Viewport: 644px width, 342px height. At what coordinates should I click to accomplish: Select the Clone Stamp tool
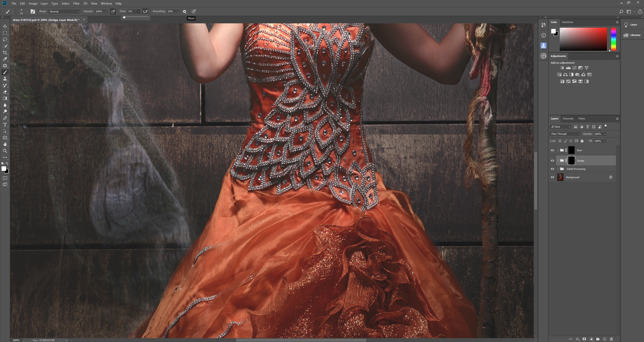(5, 79)
